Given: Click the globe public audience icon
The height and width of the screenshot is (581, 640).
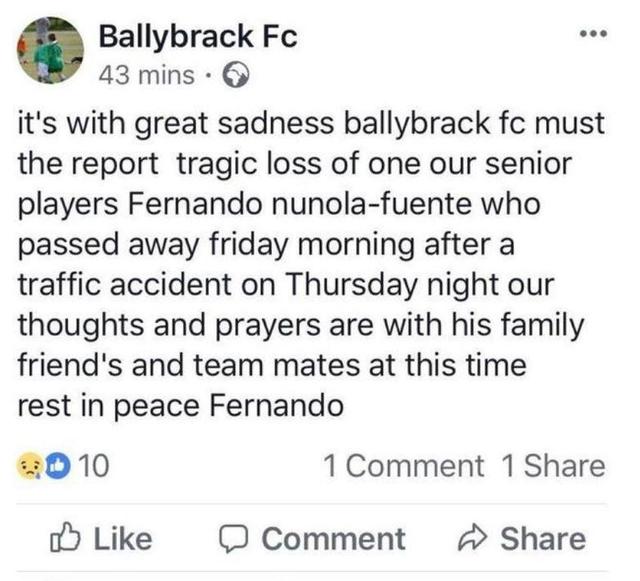Looking at the screenshot, I should pyautogui.click(x=236, y=76).
